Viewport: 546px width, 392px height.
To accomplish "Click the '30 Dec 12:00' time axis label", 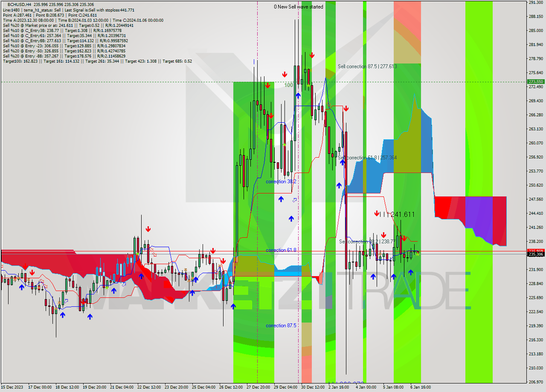I will click(313, 388).
